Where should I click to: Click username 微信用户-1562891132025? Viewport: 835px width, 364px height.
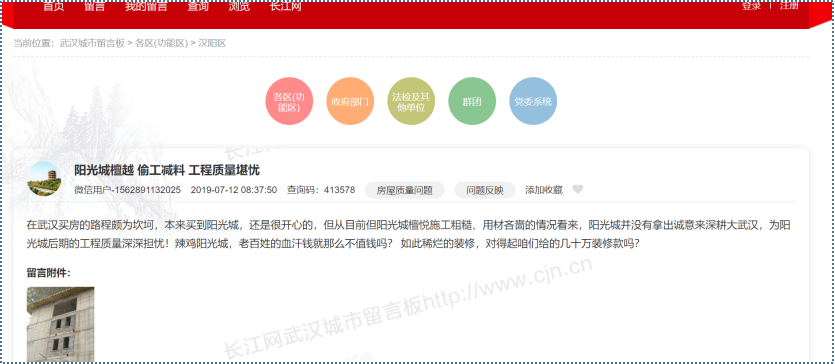[127, 190]
